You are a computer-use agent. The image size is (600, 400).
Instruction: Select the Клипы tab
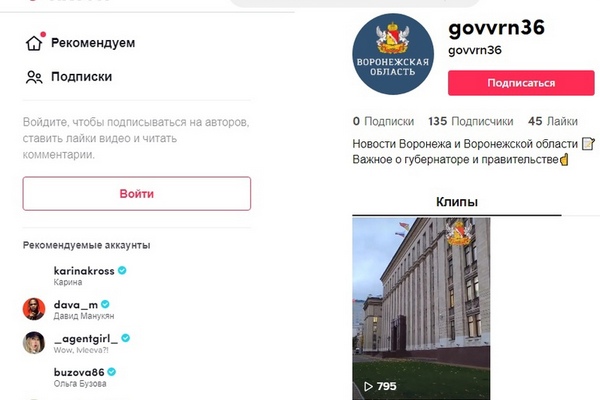point(457,202)
